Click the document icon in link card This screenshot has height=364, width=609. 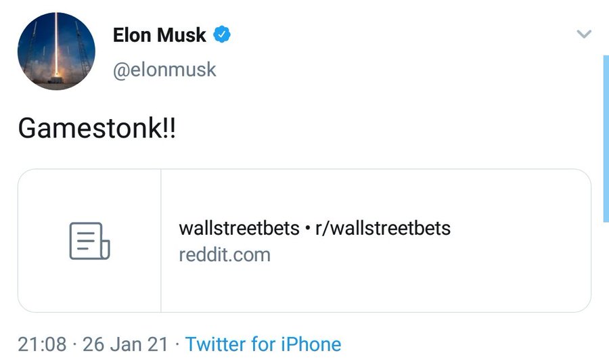click(89, 241)
